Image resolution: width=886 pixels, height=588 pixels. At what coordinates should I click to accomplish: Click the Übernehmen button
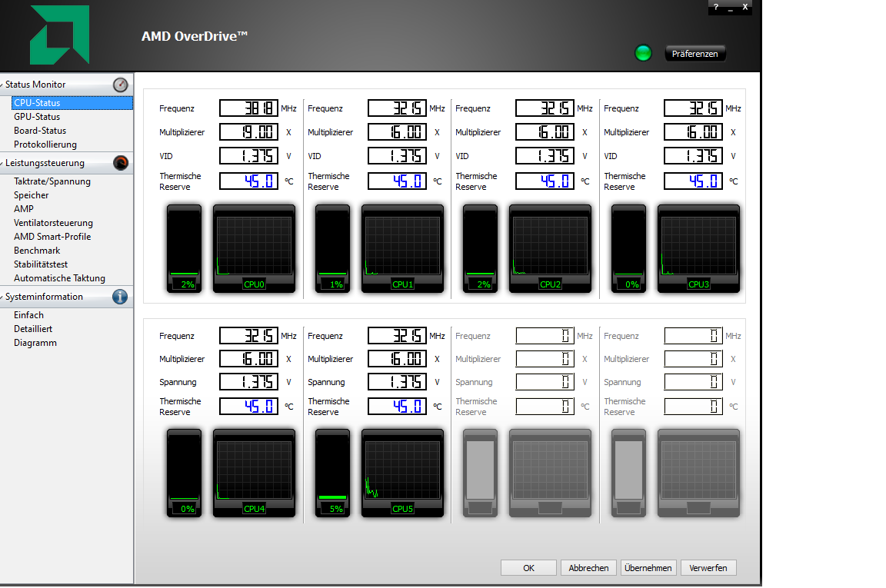tap(648, 568)
